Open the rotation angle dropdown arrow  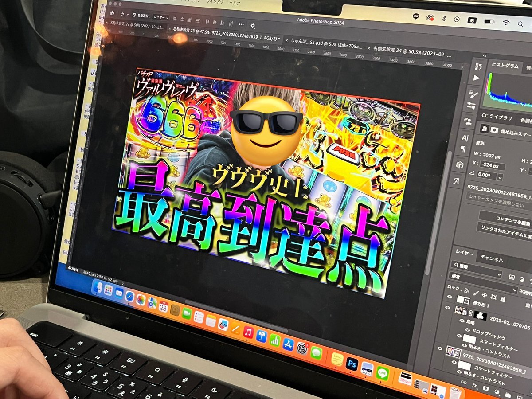click(x=501, y=177)
